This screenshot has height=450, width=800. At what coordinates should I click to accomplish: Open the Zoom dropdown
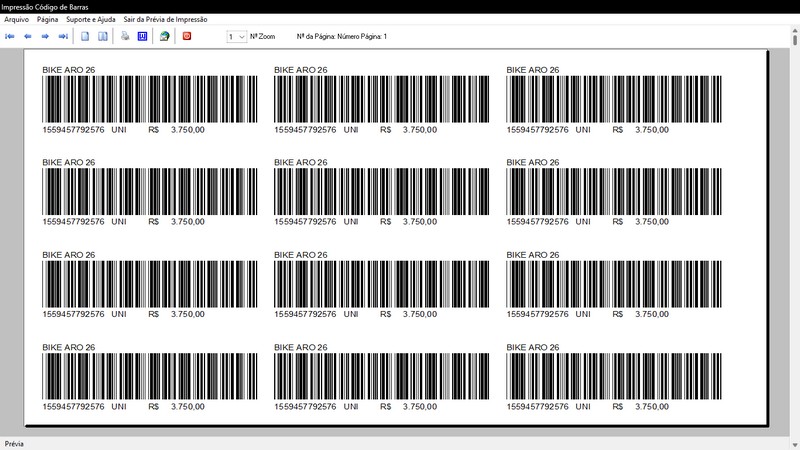click(x=236, y=36)
